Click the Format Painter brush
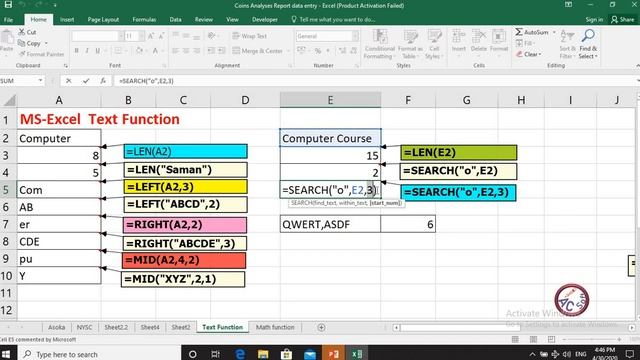This screenshot has height=360, width=640. (x=22, y=54)
